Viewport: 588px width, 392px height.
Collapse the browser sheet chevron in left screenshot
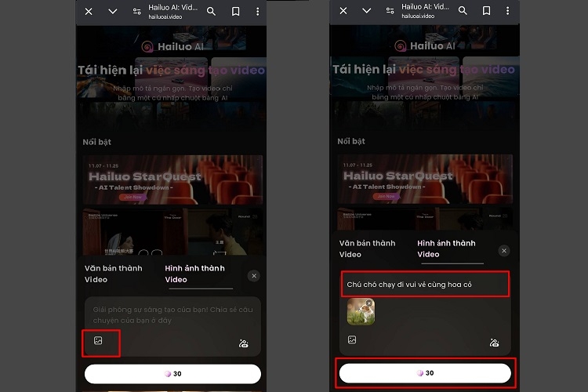pyautogui.click(x=112, y=12)
